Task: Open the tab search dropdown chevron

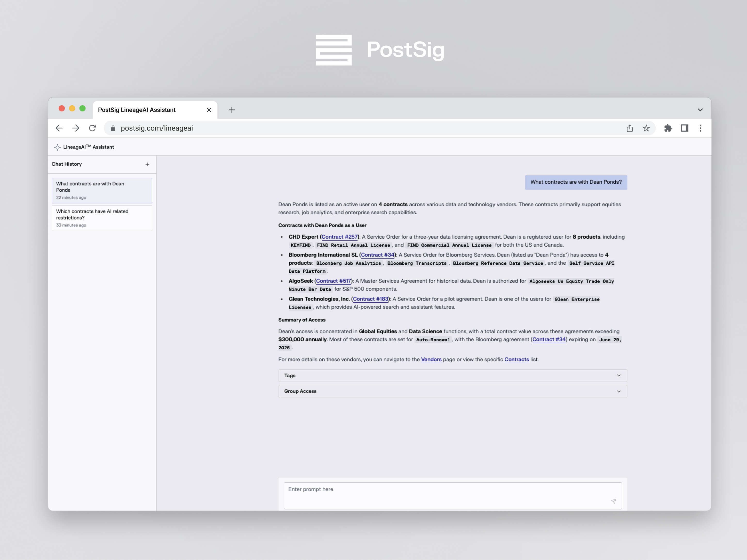Action: pyautogui.click(x=700, y=110)
